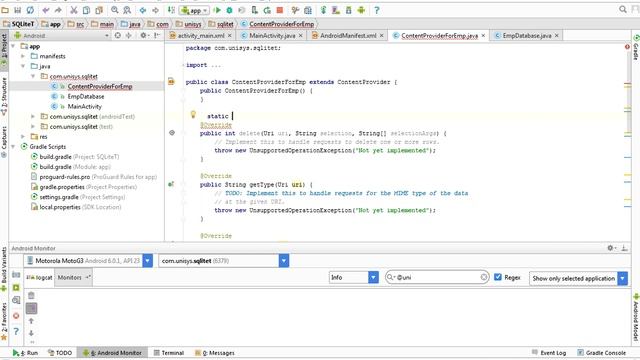Collapse the Gradle Scripts node
This screenshot has width=640, height=360.
(x=13, y=147)
